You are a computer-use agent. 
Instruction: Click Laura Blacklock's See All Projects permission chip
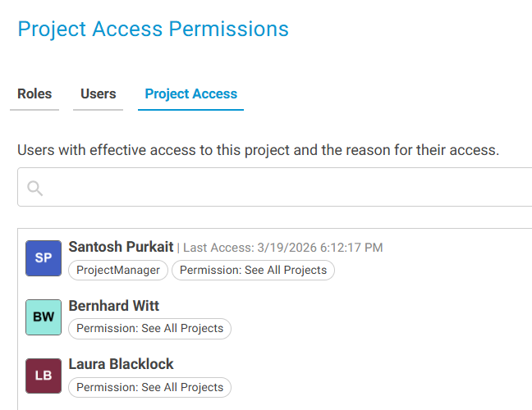coord(150,387)
